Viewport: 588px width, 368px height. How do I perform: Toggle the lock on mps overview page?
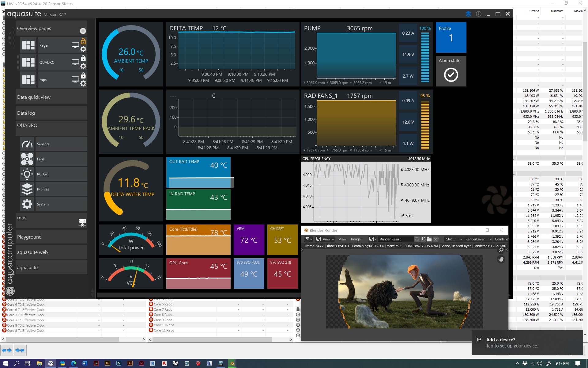(x=83, y=75)
